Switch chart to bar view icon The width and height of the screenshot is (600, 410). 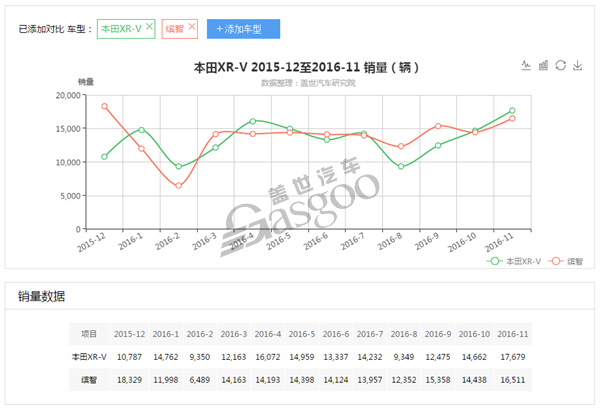coord(543,65)
